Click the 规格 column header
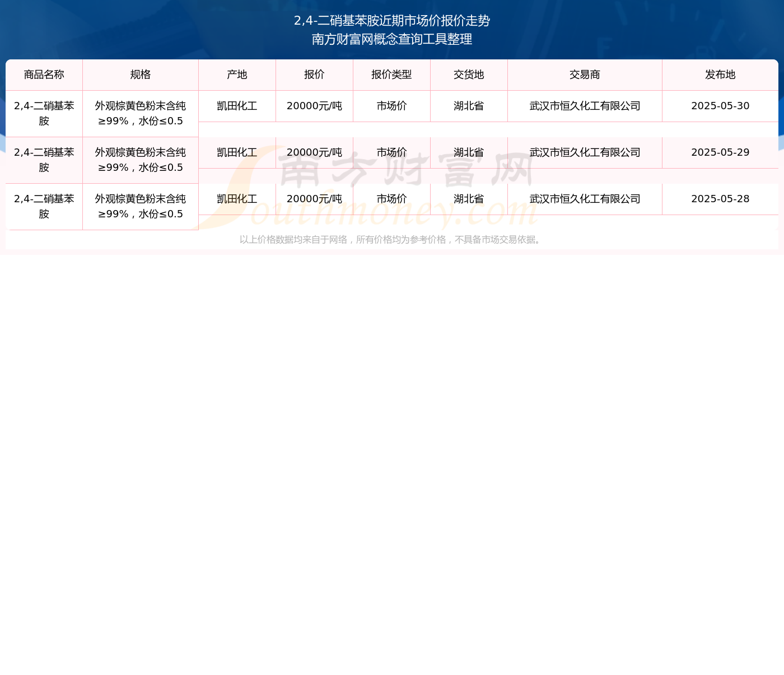 (141, 75)
